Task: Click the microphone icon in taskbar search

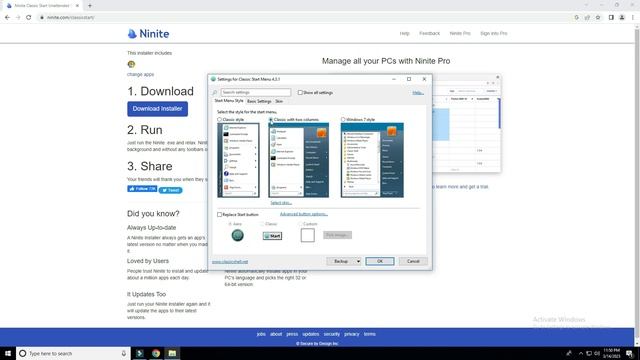Action: (124, 353)
